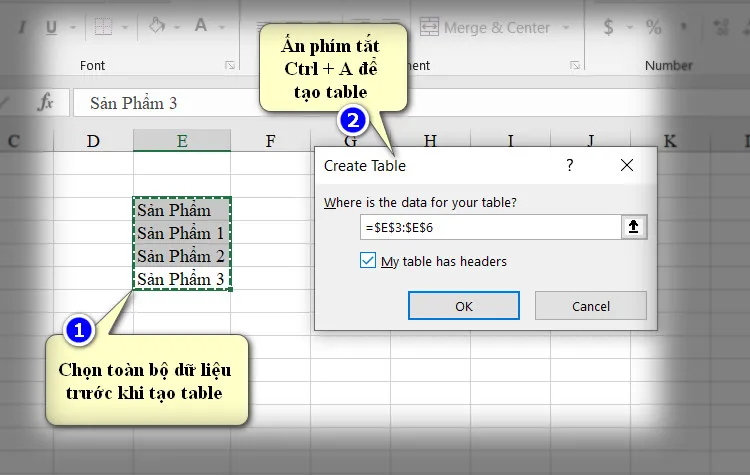Uncheck My table has headers

[369, 262]
